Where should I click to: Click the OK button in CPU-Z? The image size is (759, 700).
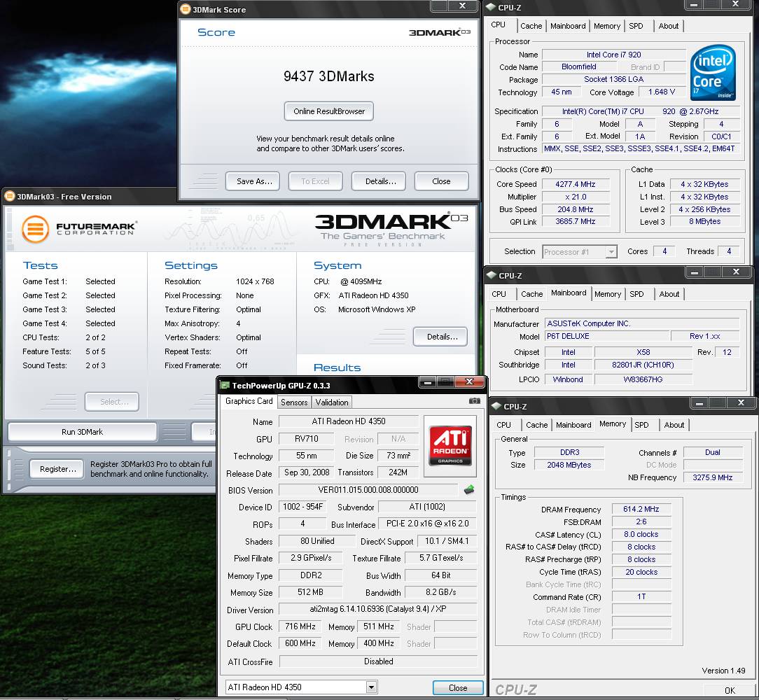(729, 691)
